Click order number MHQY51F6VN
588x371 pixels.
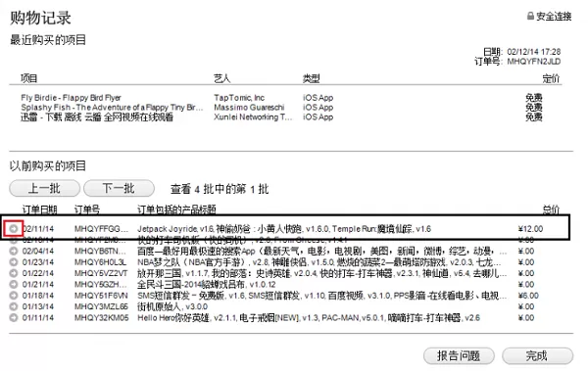(x=101, y=296)
